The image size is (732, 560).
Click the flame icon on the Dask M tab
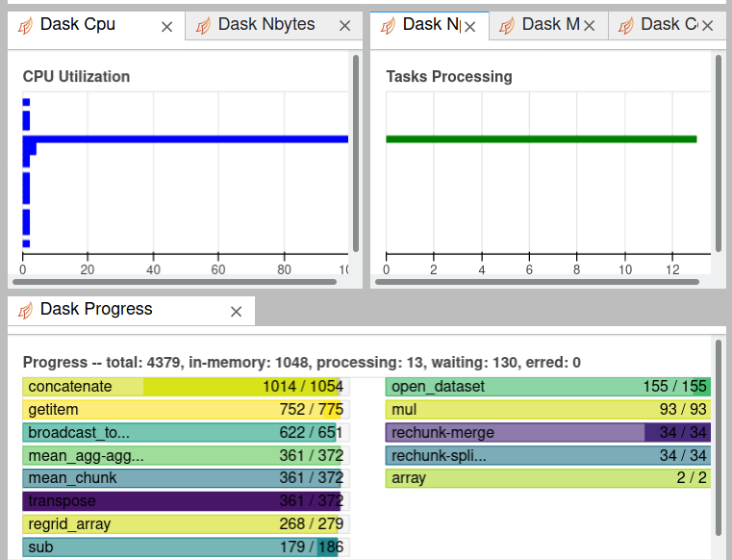507,26
